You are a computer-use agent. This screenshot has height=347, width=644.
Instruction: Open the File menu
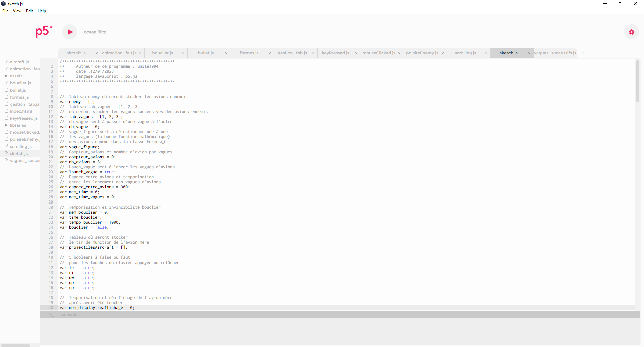click(5, 11)
